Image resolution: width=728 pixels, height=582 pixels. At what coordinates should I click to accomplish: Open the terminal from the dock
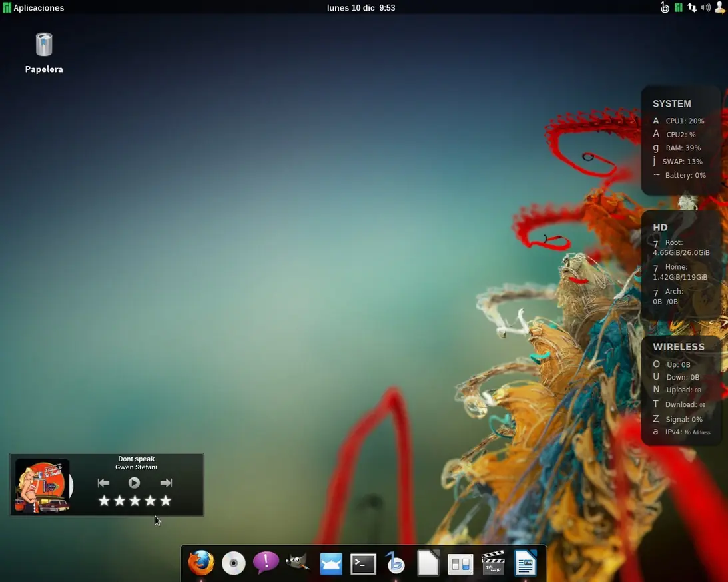point(363,564)
